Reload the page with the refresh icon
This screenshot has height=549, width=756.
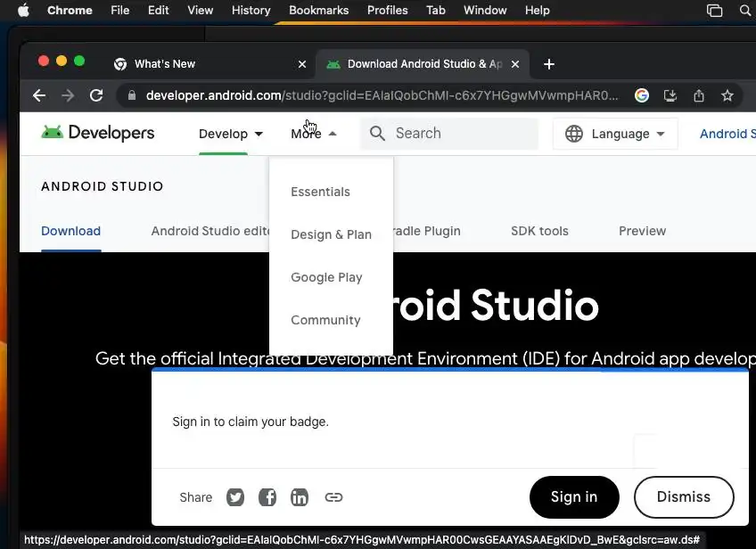pyautogui.click(x=96, y=95)
